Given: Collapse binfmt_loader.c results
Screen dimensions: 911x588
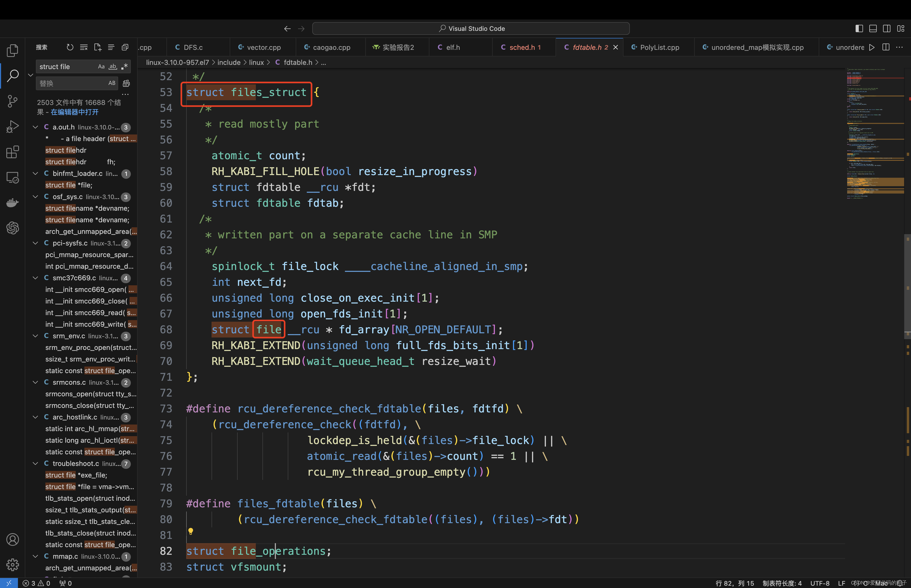Looking at the screenshot, I should point(36,173).
